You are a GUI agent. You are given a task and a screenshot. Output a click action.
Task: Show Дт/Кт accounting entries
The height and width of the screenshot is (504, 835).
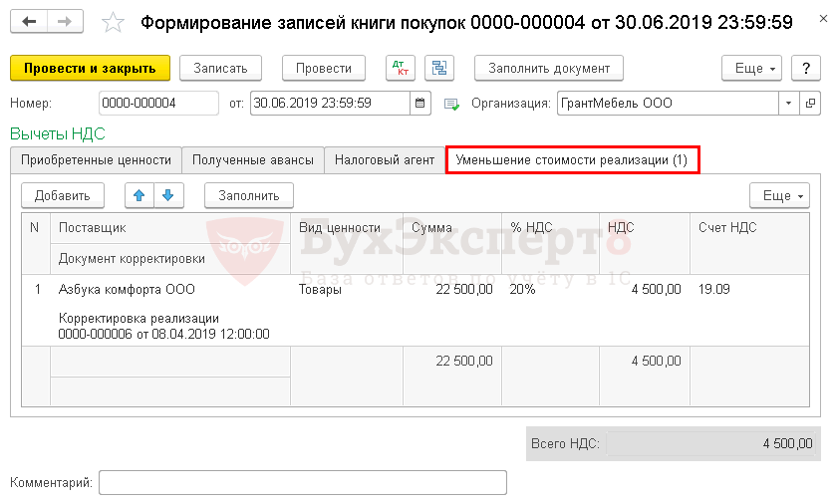[401, 68]
